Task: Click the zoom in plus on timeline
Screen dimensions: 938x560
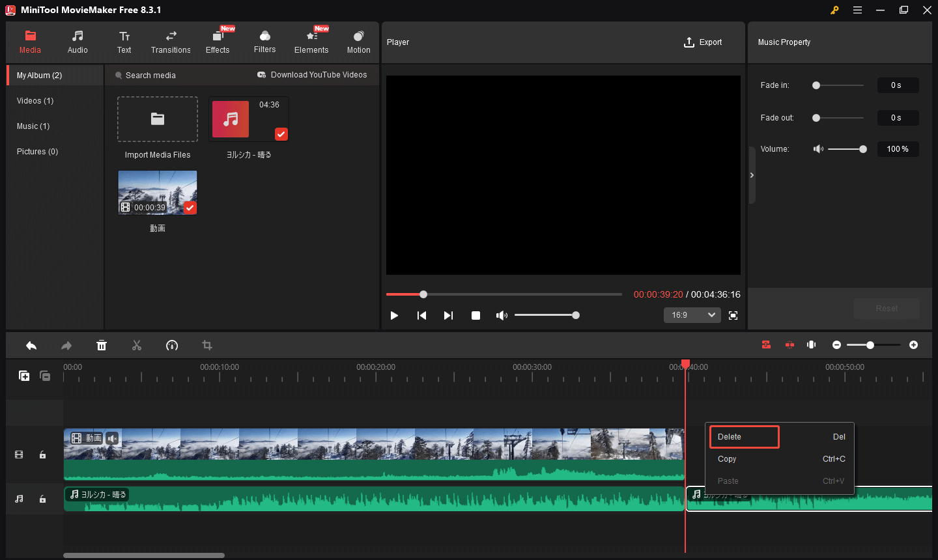Action: 913,345
